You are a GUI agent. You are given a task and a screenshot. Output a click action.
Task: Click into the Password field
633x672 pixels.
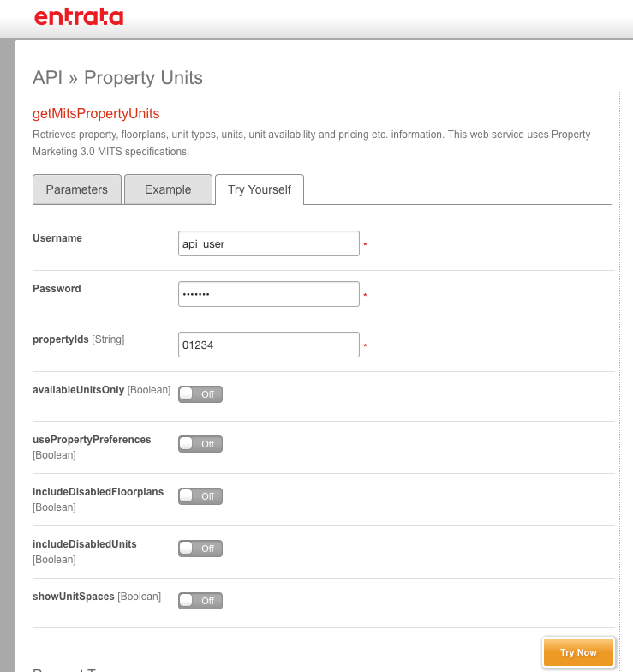[269, 294]
